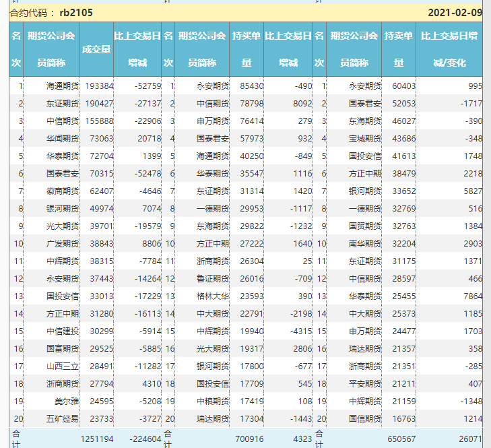Select 东证期货 volume 190427
The image size is (491, 448).
coord(99,103)
